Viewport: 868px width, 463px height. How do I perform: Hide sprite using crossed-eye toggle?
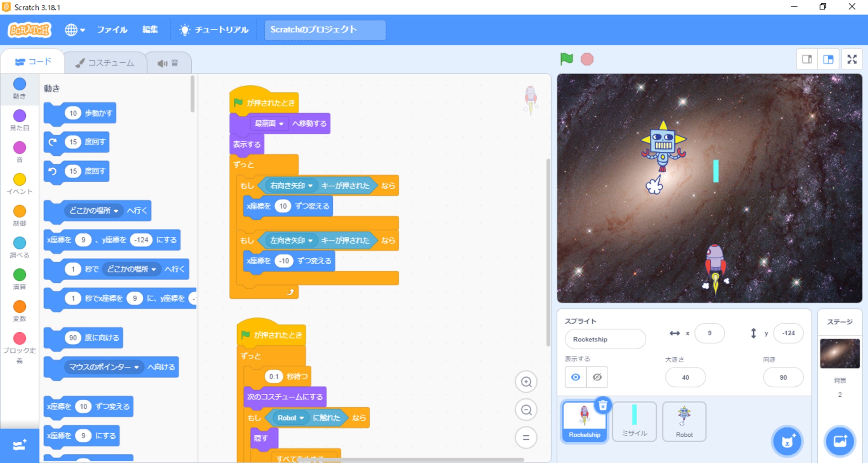597,377
